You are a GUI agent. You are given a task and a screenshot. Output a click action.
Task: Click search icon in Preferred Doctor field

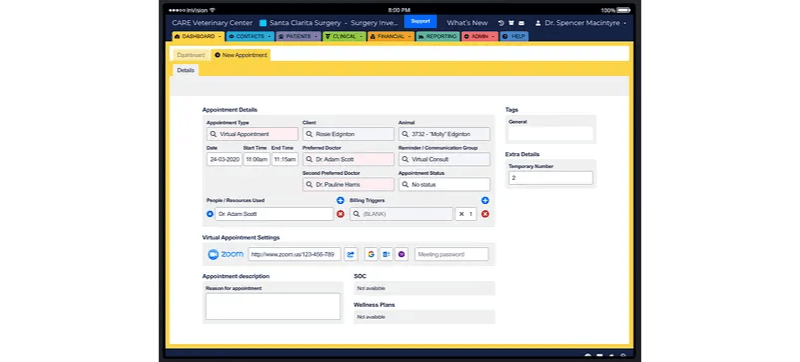coord(309,159)
